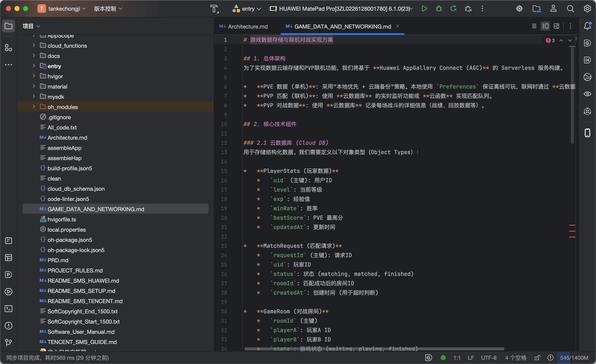Open the entry module configuration dropdown
The image size is (596, 364).
(247, 9)
